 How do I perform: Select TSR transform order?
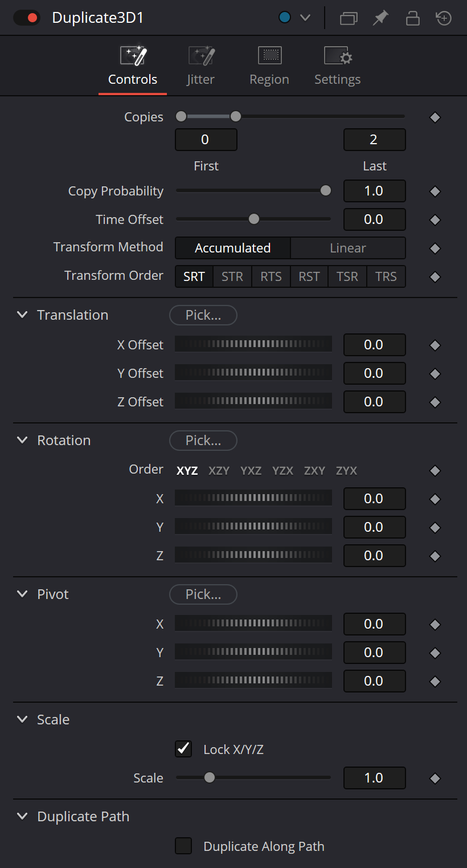(347, 276)
